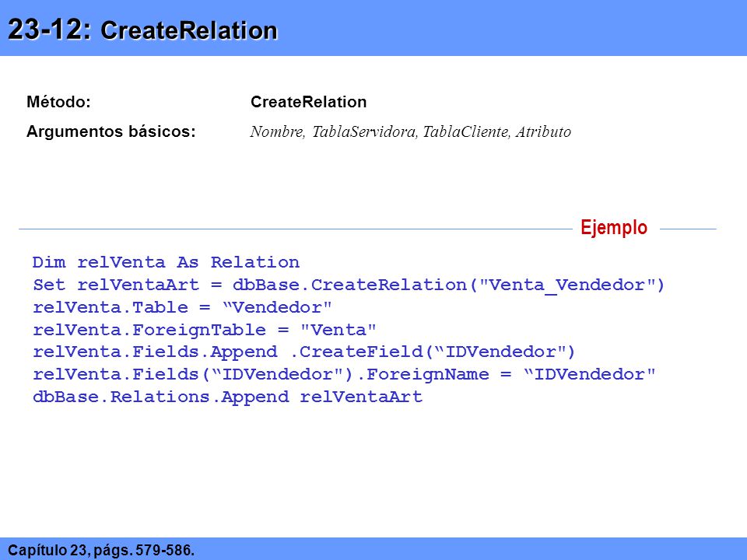Select the line "dbBase.Relations.Append relVentaArt"
The height and width of the screenshot is (560, 747).
(227, 397)
